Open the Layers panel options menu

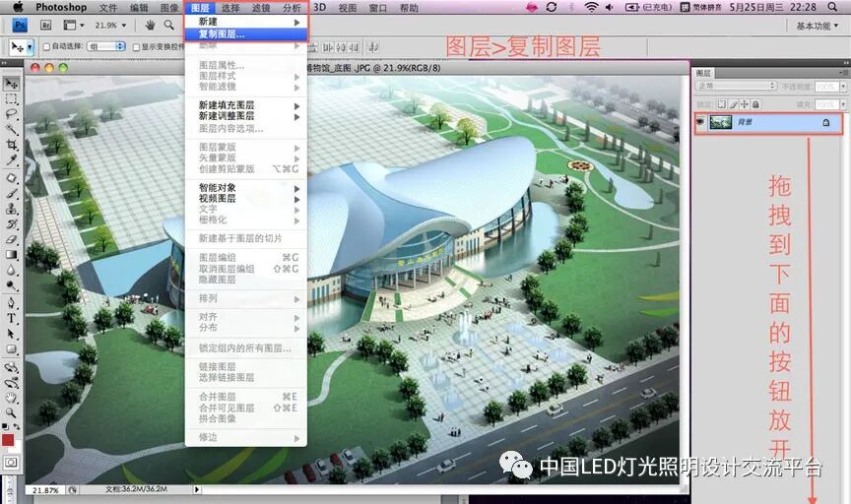844,73
